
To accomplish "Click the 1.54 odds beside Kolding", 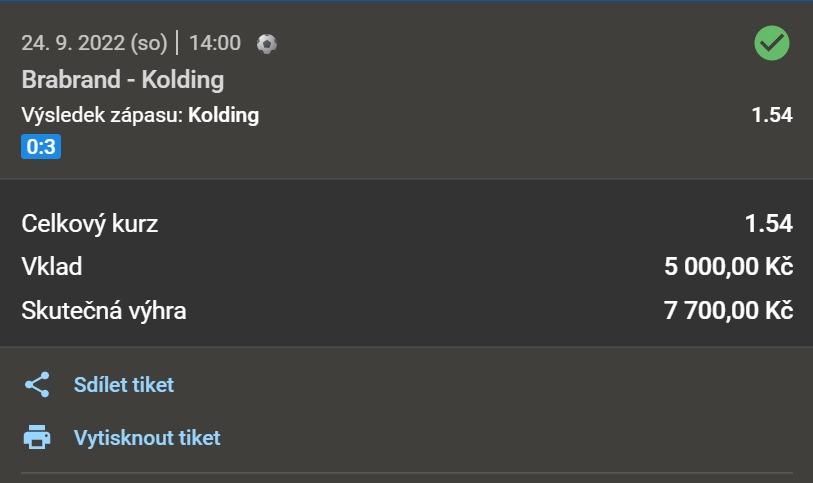I will (771, 115).
